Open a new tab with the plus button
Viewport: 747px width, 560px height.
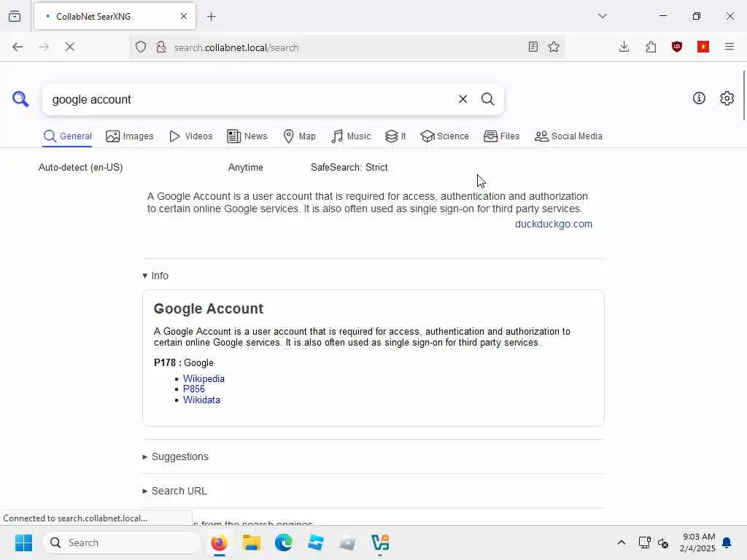click(x=212, y=17)
